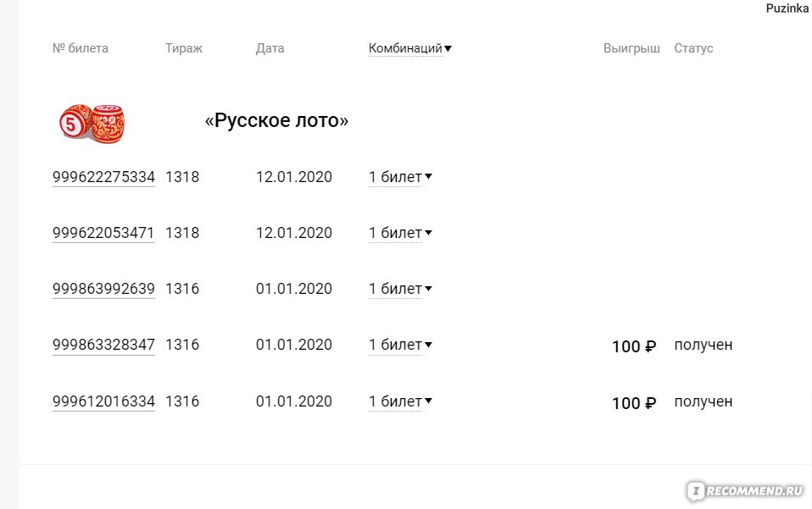Screen dimensions: 812x509
Task: Open ticket number 999622275334
Action: tap(103, 177)
